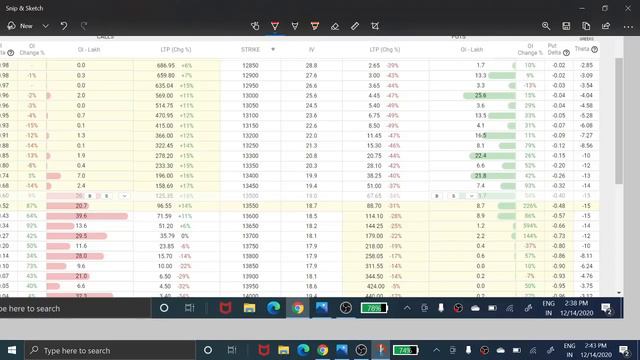
Task: Switch to Microsoft Edge on bottom taskbar
Action: point(303,350)
